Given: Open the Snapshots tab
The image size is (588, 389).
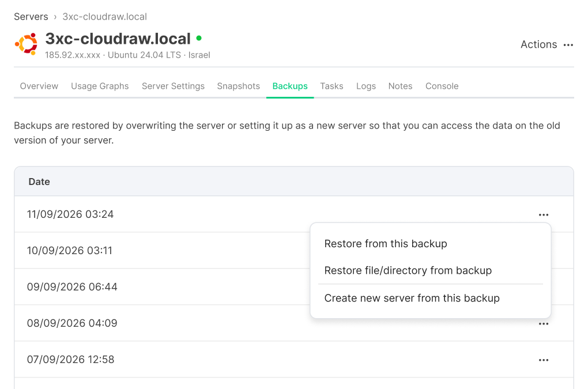Looking at the screenshot, I should pos(239,86).
